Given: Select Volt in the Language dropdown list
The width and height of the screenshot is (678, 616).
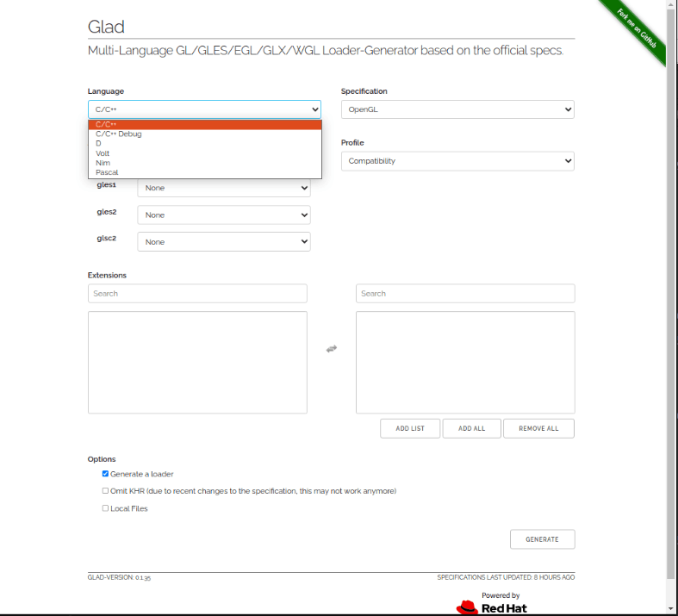Looking at the screenshot, I should click(x=204, y=153).
